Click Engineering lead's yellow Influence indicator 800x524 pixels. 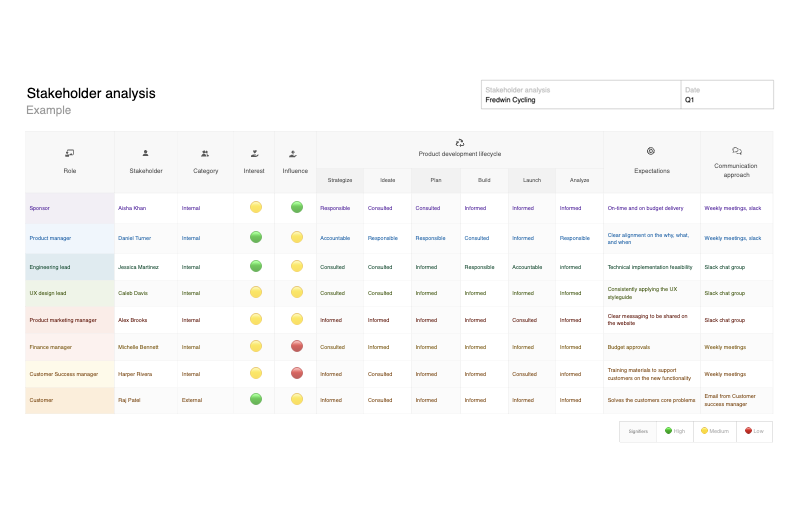click(297, 266)
